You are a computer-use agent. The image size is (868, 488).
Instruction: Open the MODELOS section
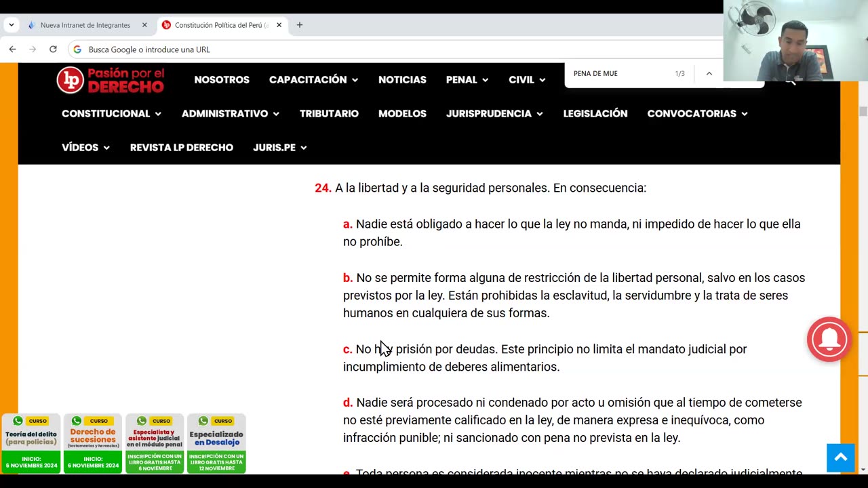pos(402,114)
